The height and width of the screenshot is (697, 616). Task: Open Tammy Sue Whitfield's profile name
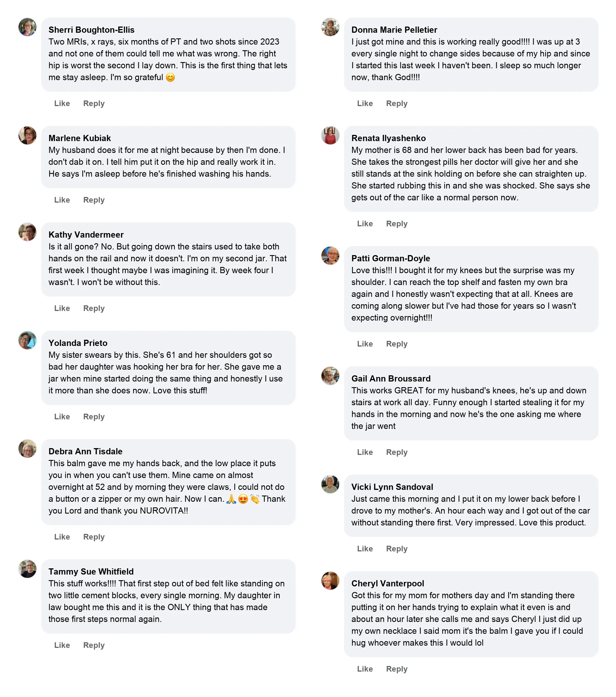point(91,571)
